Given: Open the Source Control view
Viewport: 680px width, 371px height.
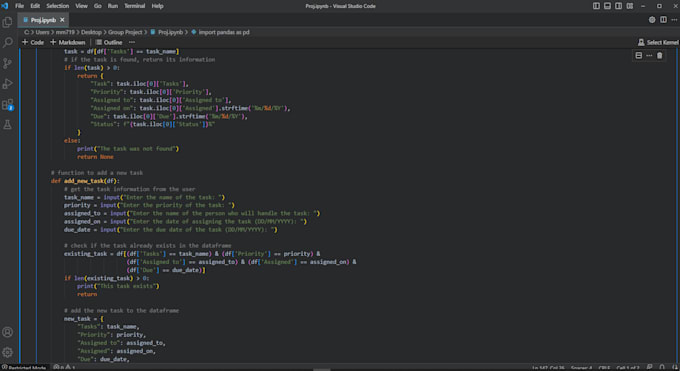Looking at the screenshot, I should [x=7, y=63].
